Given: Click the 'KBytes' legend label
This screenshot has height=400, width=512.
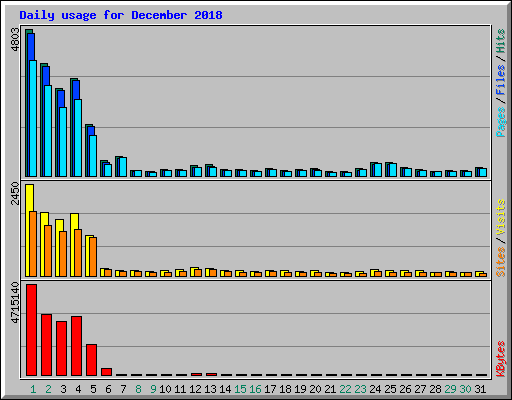Looking at the screenshot, I should (500, 359).
